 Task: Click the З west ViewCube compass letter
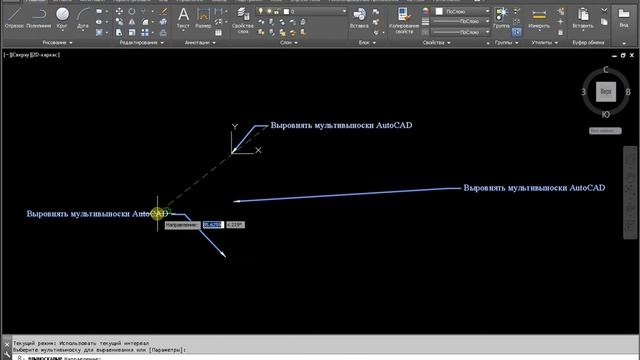pos(583,92)
